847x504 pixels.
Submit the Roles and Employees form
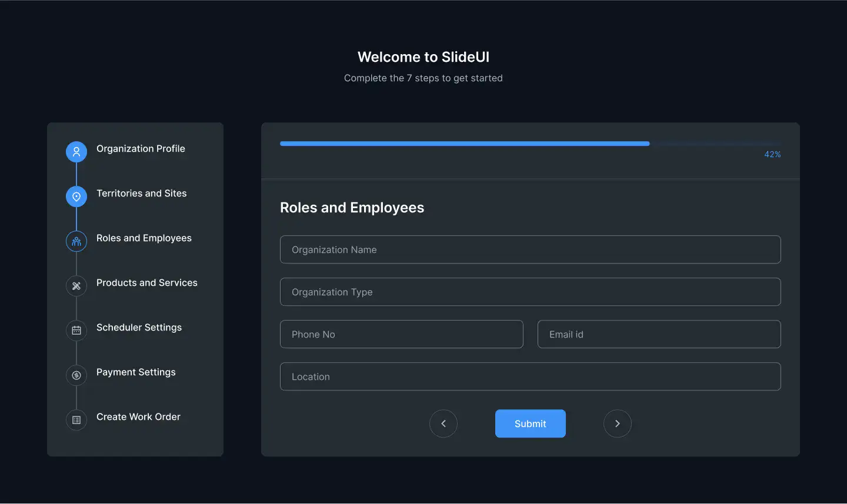click(531, 423)
